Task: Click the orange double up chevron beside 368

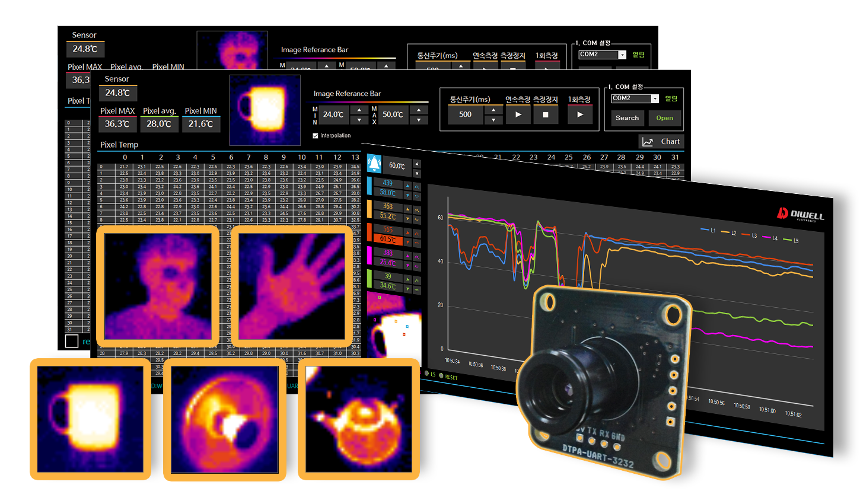Action: click(417, 209)
